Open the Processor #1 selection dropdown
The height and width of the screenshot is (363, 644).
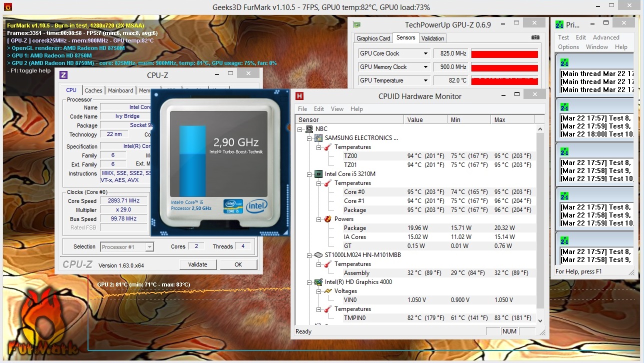click(149, 247)
